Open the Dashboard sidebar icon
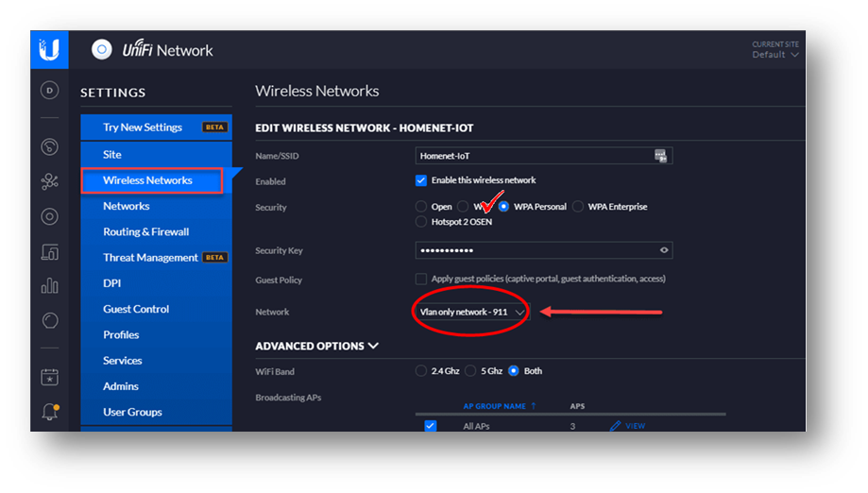 pos(49,90)
